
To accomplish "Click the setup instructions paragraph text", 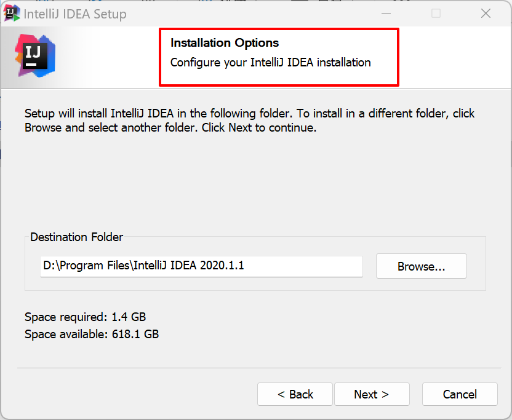I will [249, 121].
